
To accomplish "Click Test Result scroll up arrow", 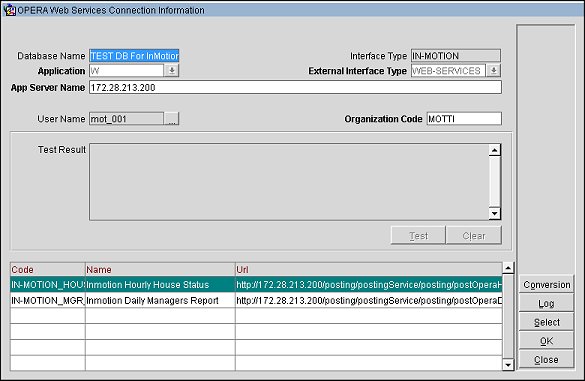I will click(495, 150).
